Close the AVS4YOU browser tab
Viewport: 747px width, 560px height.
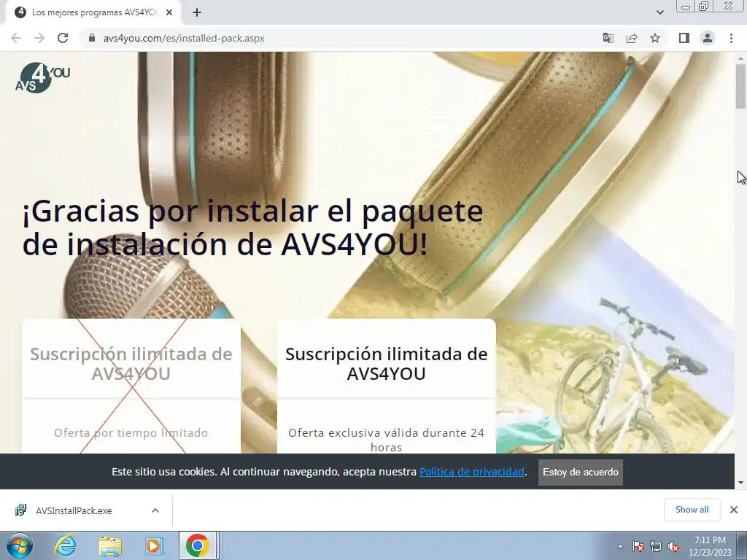tap(169, 13)
